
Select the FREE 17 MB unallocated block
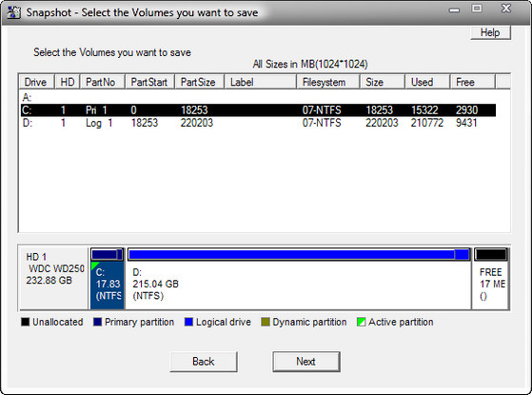pyautogui.click(x=491, y=278)
